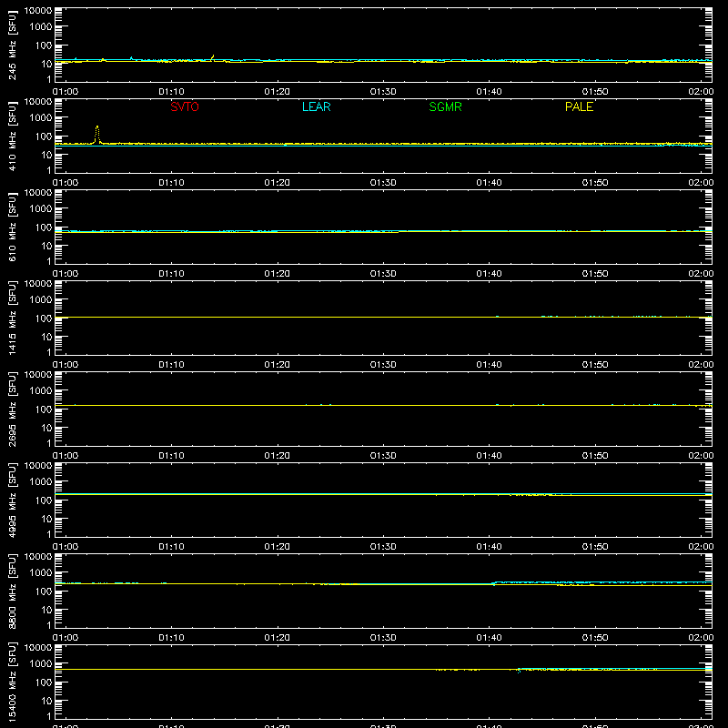728x728 pixels.
Task: Click the 4995 MHz [SFU] axis title
Action: click(13, 500)
